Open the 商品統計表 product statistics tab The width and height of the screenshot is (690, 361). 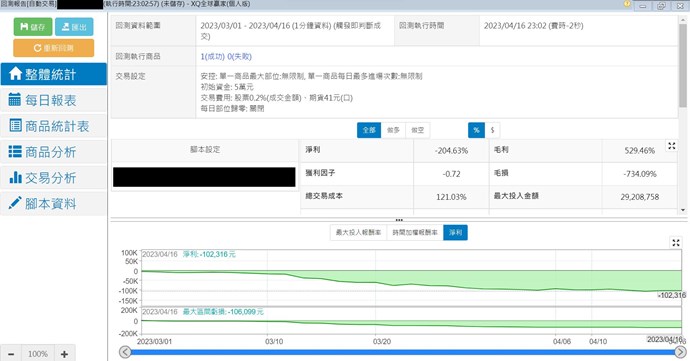pos(53,126)
